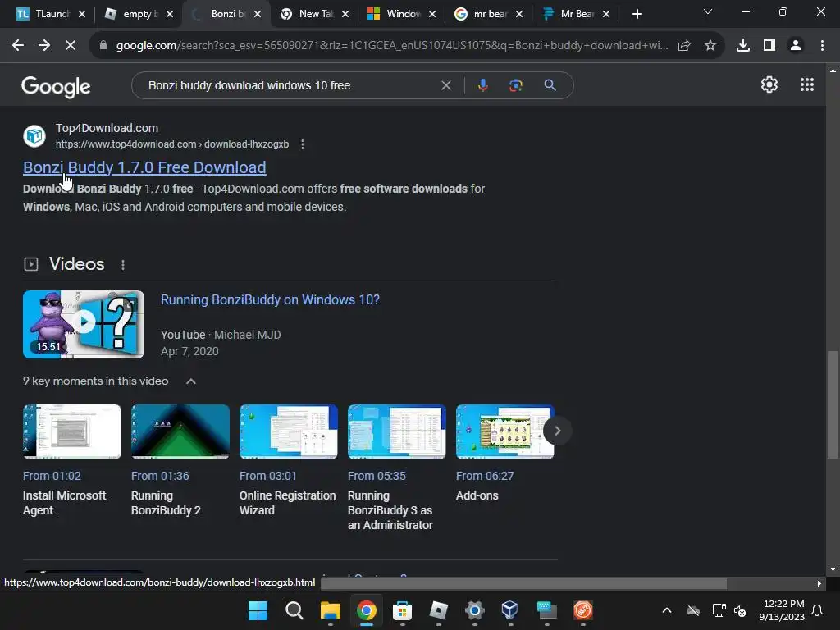The image size is (840, 630).
Task: Show hidden system tray icons
Action: click(666, 610)
